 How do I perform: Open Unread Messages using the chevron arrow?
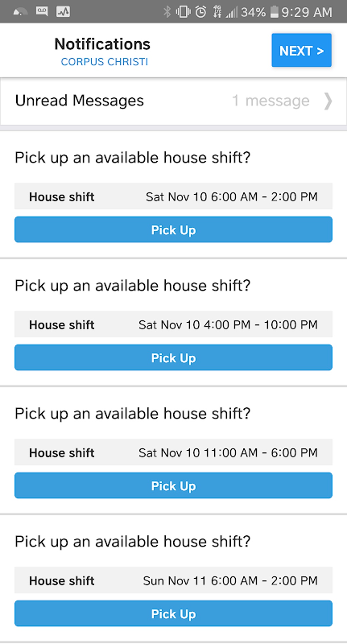(328, 101)
